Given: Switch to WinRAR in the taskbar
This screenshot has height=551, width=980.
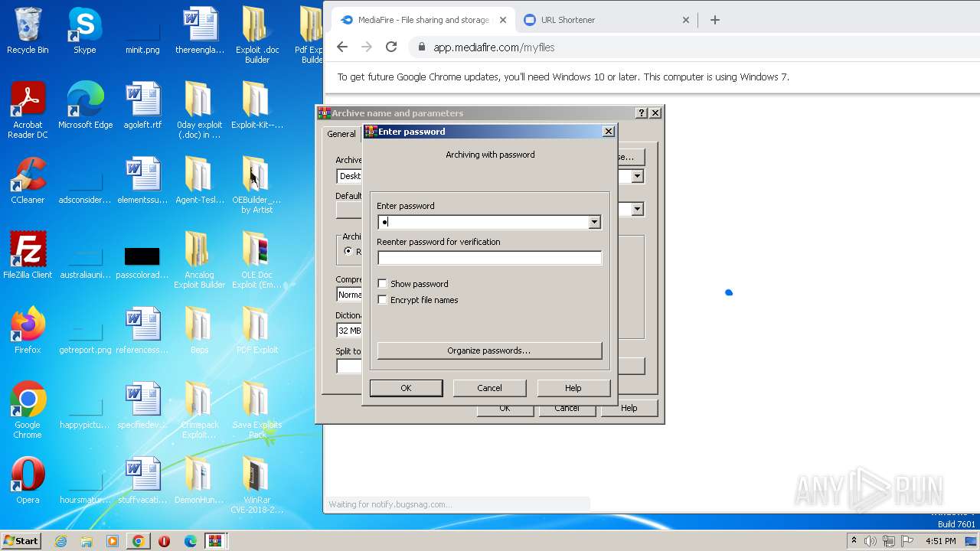Looking at the screenshot, I should [215, 541].
